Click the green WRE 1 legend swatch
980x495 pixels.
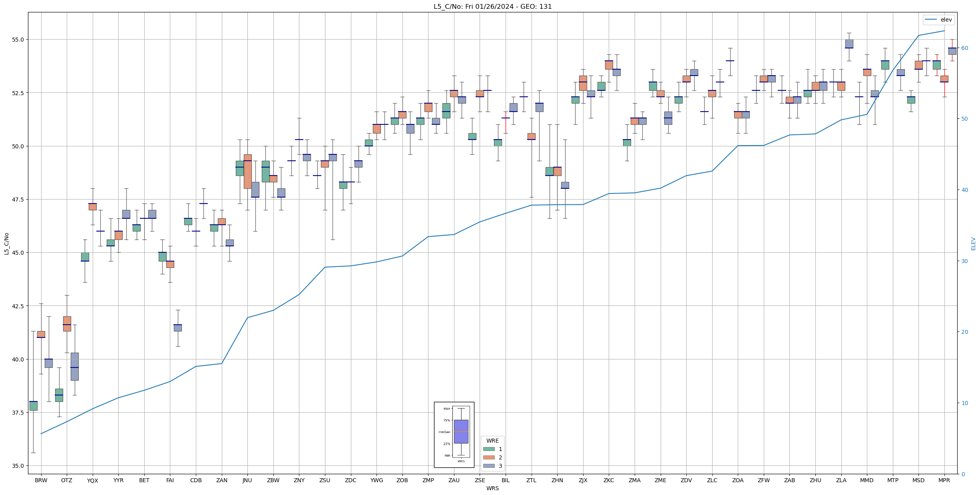[x=488, y=449]
